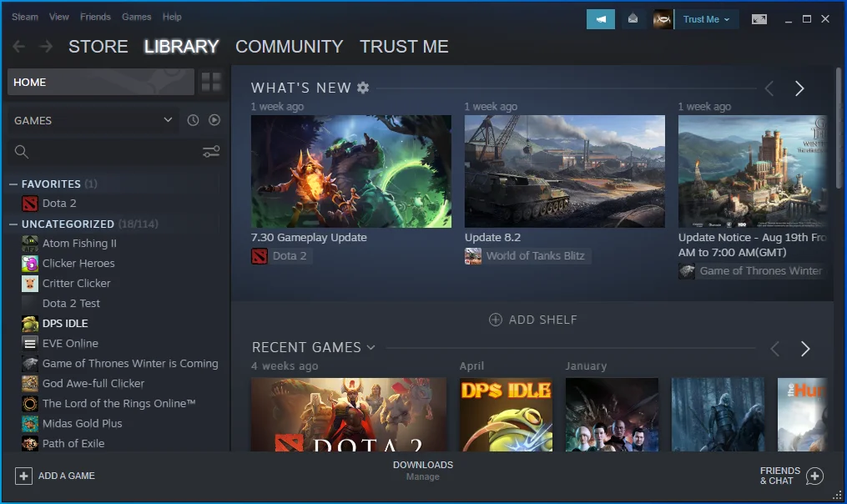Click World of Tanks Blitz tag
Screen dimensions: 847x504
(x=527, y=255)
